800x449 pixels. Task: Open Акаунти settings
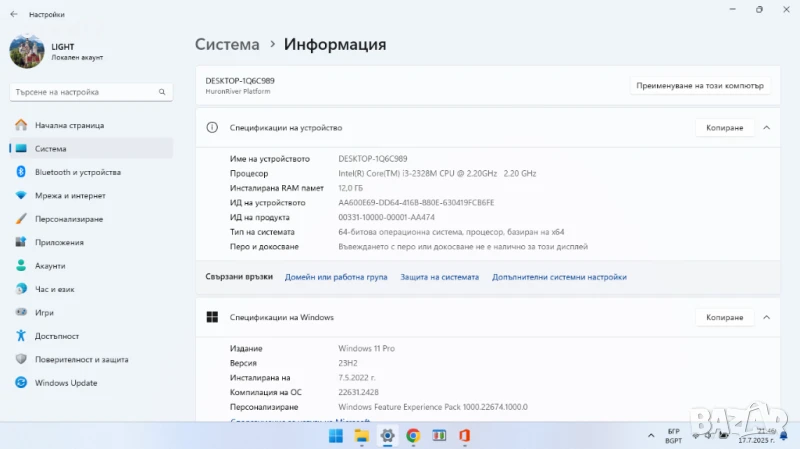(50, 266)
